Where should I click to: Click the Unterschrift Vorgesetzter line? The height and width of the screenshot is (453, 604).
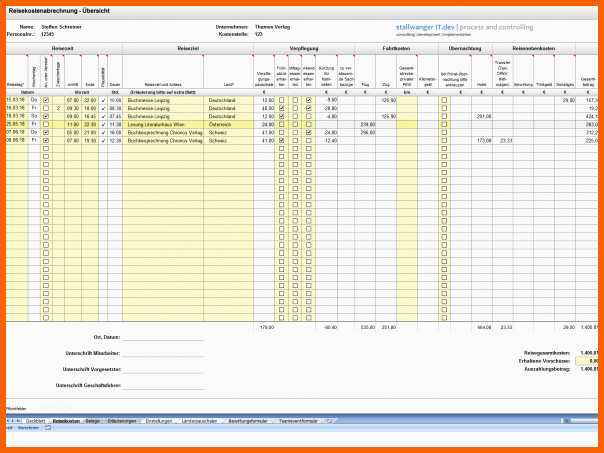coord(163,370)
